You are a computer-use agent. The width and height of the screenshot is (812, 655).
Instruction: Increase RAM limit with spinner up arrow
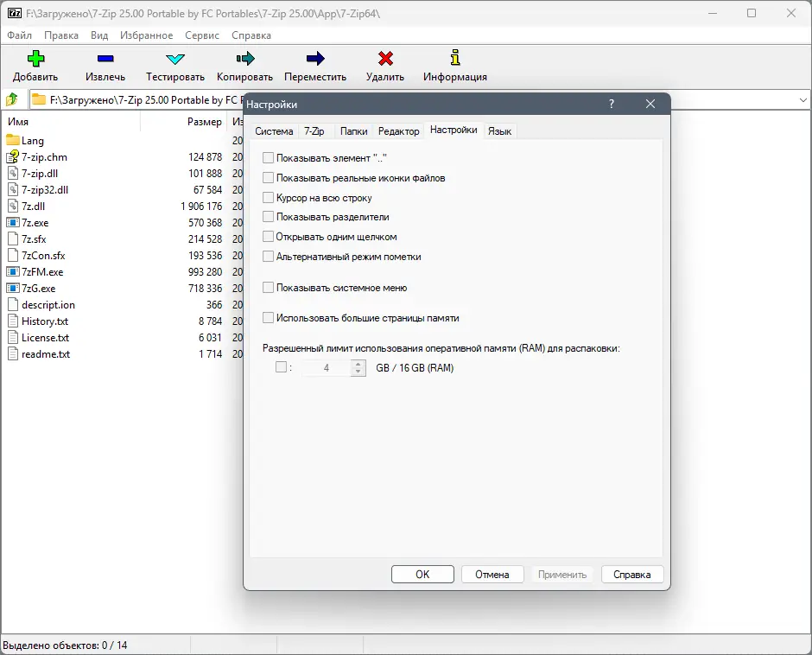pyautogui.click(x=358, y=364)
